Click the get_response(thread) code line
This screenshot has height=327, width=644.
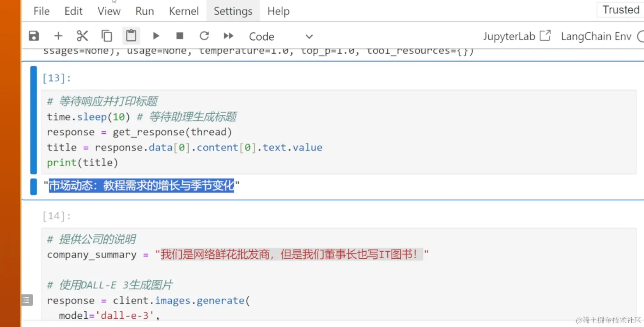[x=139, y=132]
